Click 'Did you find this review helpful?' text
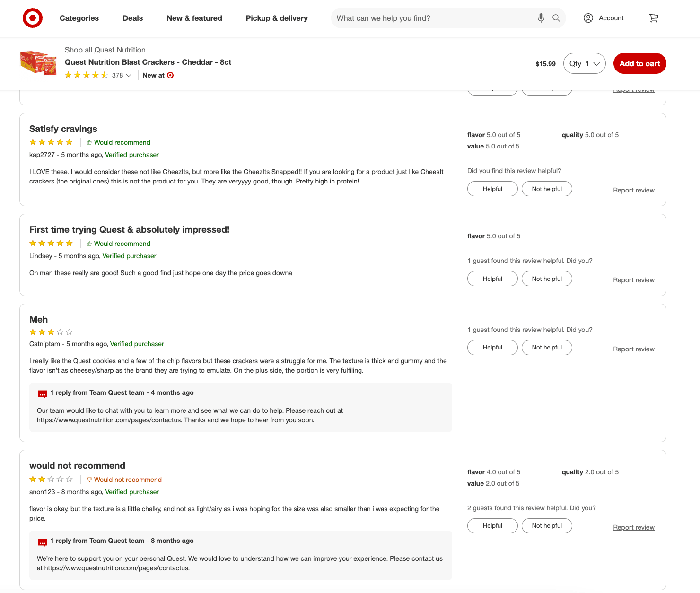700x593 pixels. coord(514,171)
